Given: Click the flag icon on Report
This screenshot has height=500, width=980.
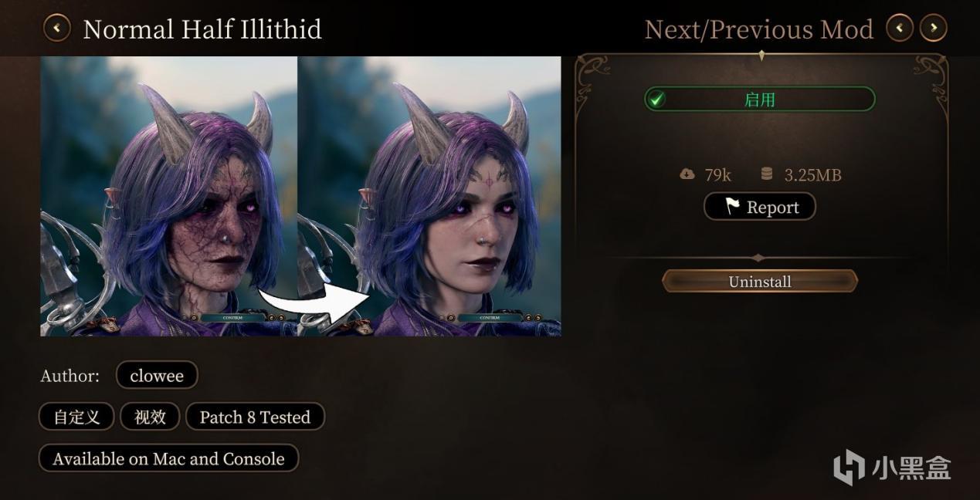Looking at the screenshot, I should coord(731,207).
